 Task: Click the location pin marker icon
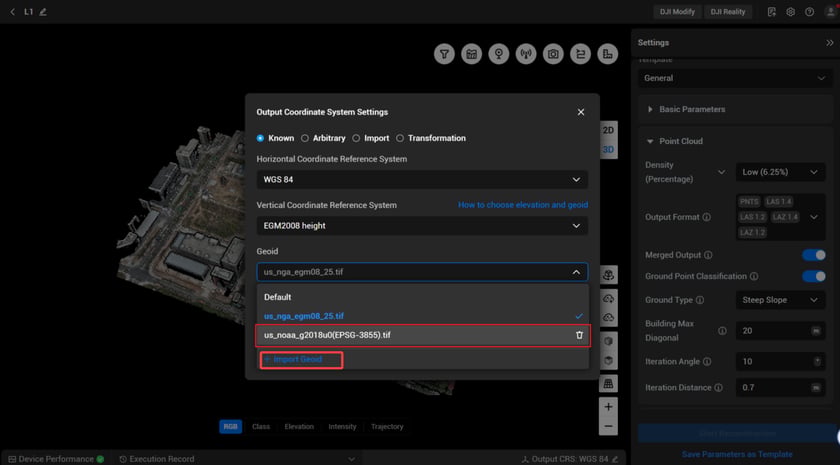tap(499, 54)
